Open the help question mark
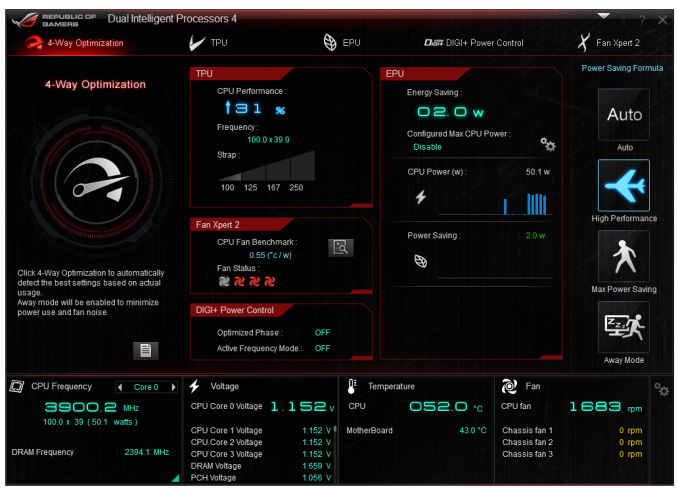This screenshot has height=491, width=678. coord(642,19)
